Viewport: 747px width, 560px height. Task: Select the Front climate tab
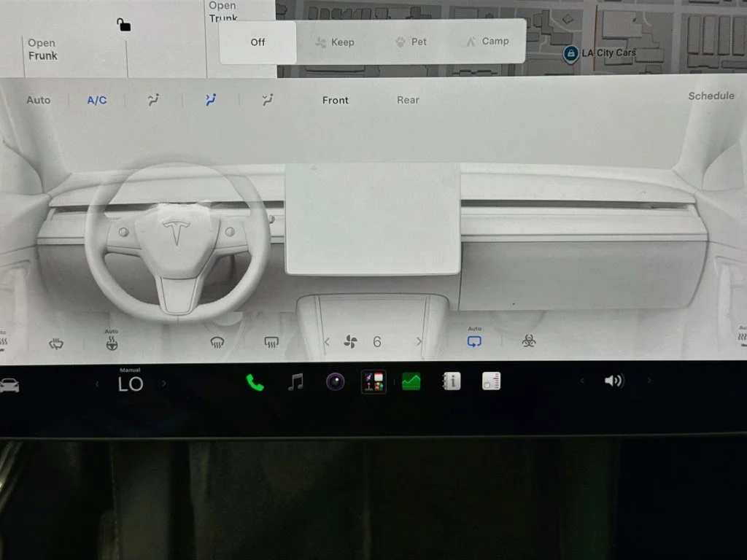[x=336, y=101]
